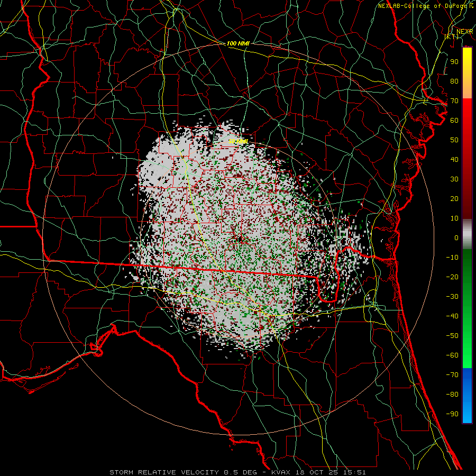Click the KVAX radar site at echo center
The width and height of the screenshot is (476, 476).
[241, 239]
